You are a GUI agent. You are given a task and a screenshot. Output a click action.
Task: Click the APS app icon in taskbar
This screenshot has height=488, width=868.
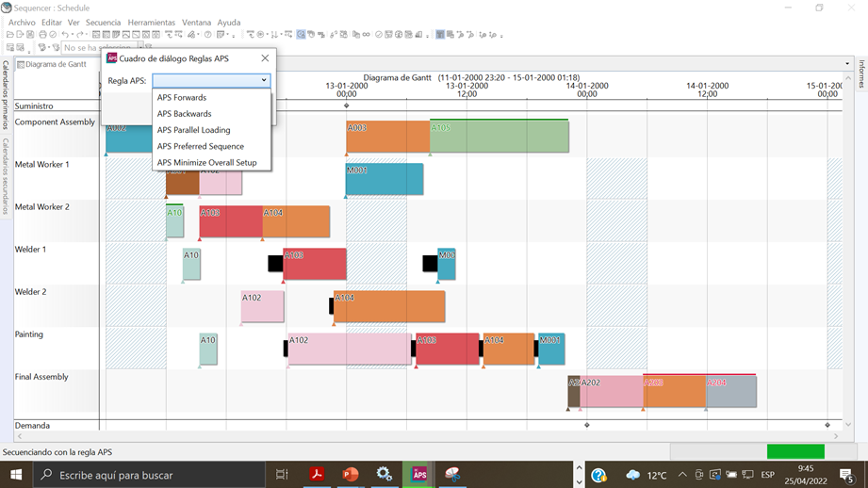coord(419,474)
